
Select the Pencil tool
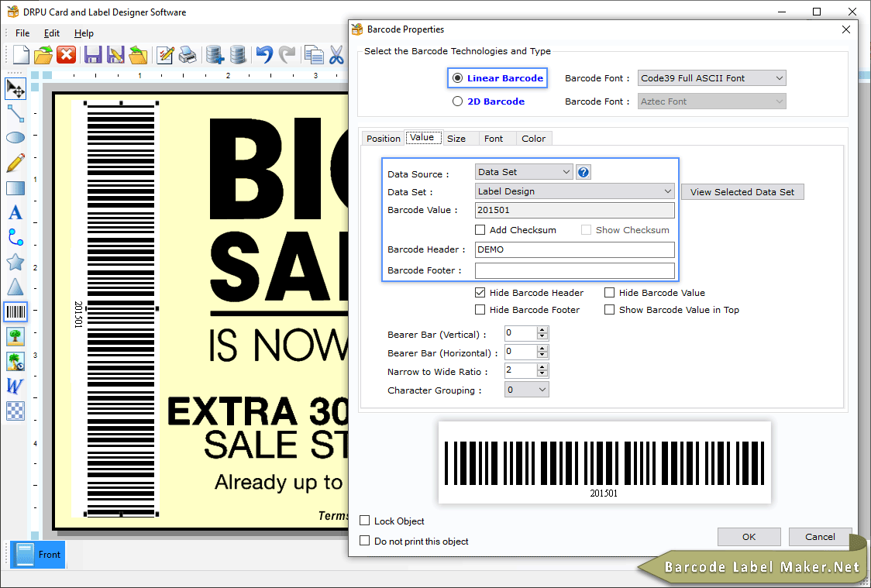tap(15, 163)
